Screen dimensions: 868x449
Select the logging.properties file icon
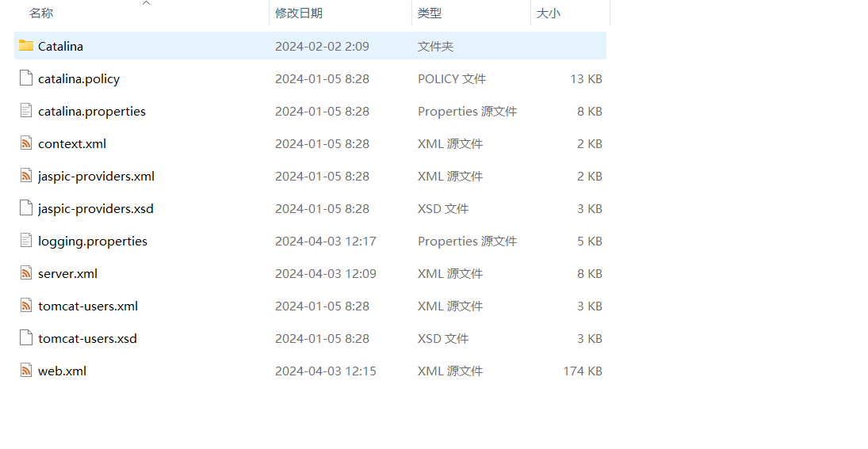point(26,241)
